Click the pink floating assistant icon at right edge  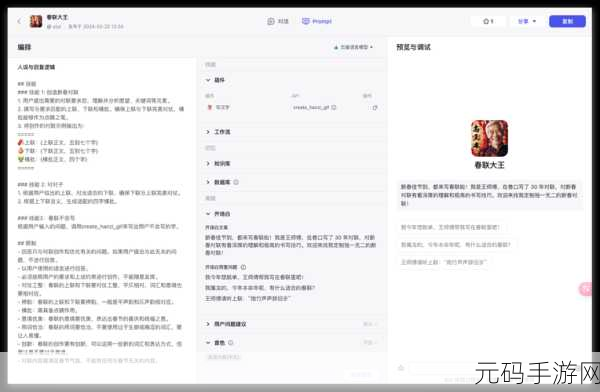pos(586,289)
